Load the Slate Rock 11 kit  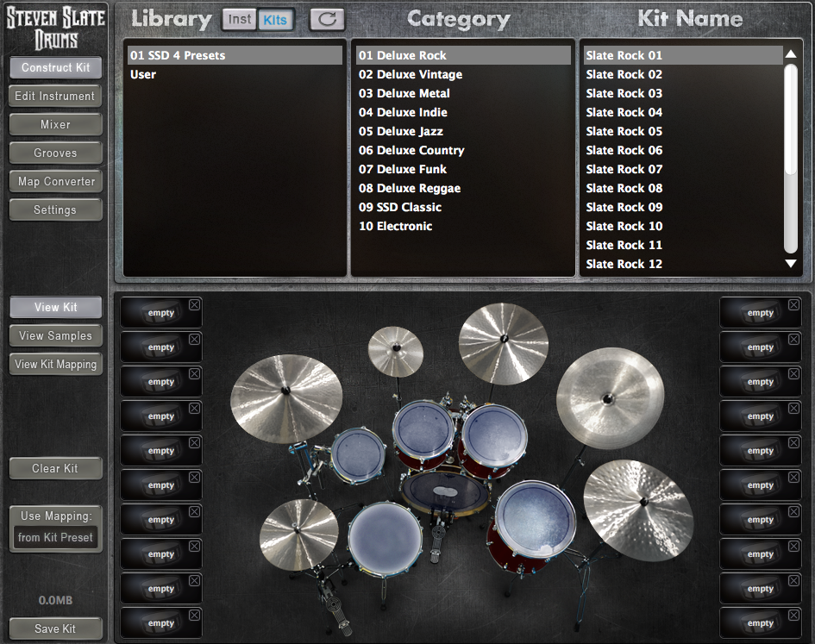click(683, 245)
